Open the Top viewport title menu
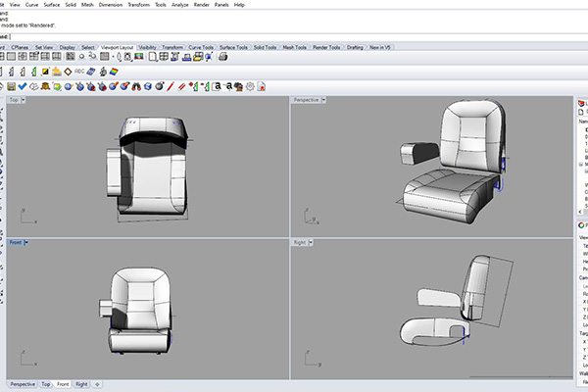588x392 pixels. coord(15,100)
